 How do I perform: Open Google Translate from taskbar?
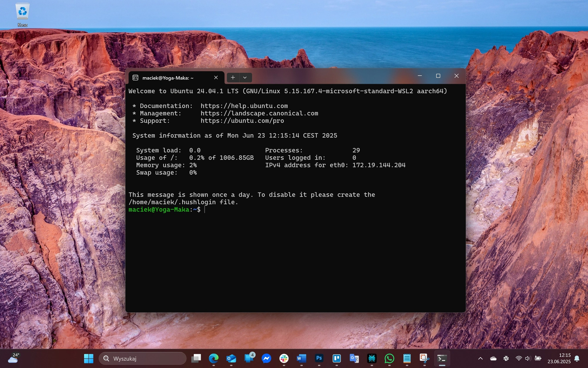(354, 358)
